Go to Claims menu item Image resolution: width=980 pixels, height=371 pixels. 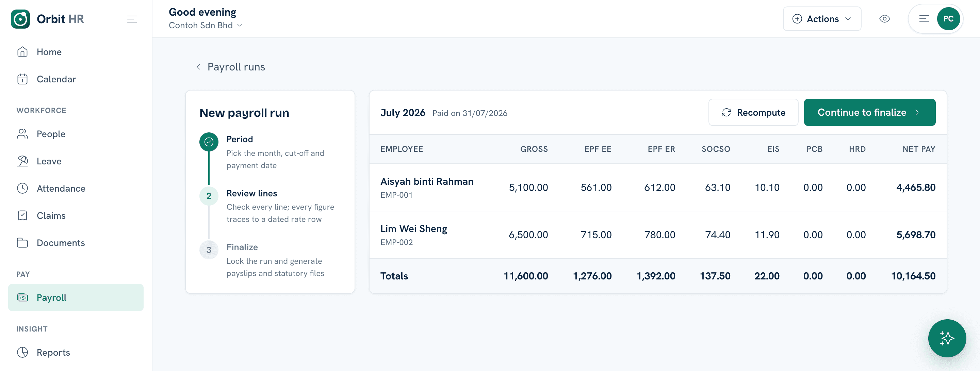[76, 216]
